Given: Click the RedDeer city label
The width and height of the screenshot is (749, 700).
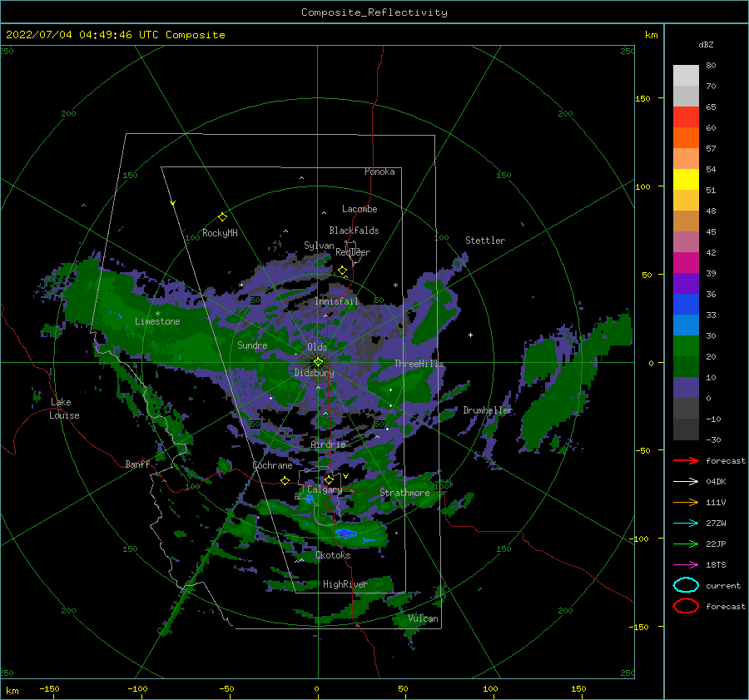Looking at the screenshot, I should tap(353, 252).
